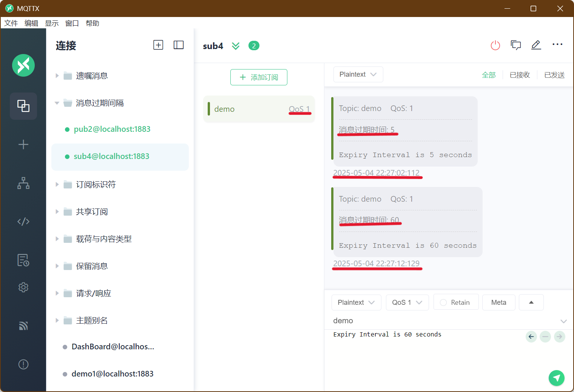Screen dimensions: 574x392
Task: Click the power disconnect icon
Action: click(495, 46)
